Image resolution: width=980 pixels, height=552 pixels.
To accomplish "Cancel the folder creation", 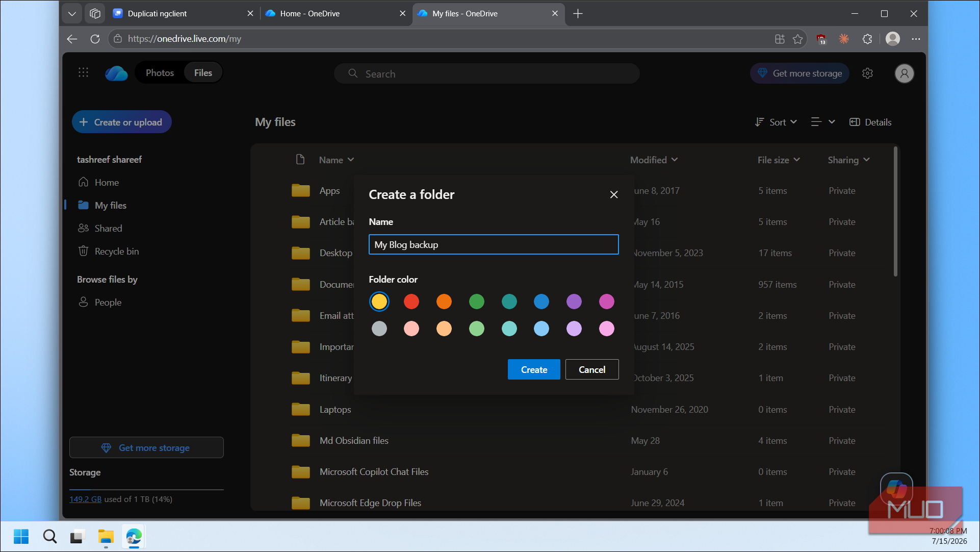I will [x=592, y=369].
